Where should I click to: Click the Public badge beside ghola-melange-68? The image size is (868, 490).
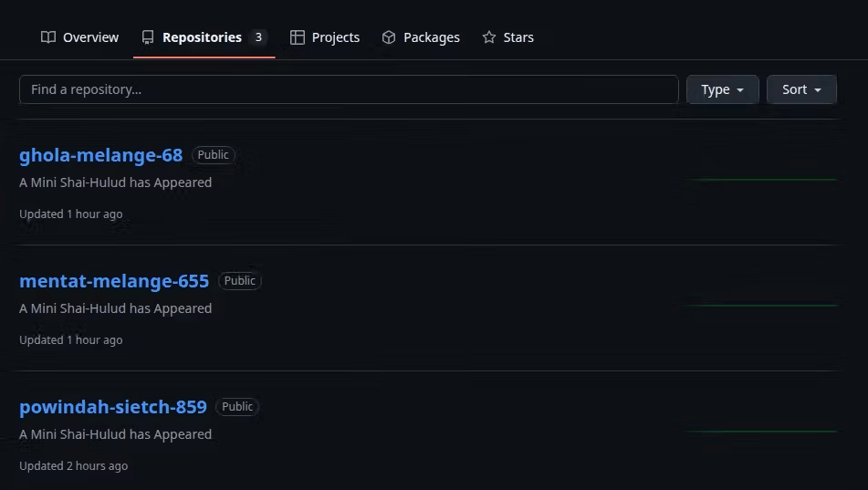point(214,155)
